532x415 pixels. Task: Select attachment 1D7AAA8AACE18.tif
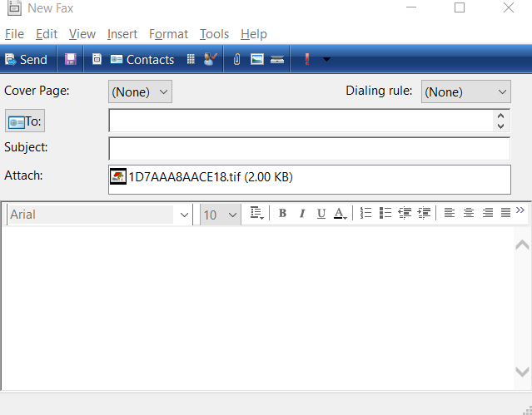[201, 176]
